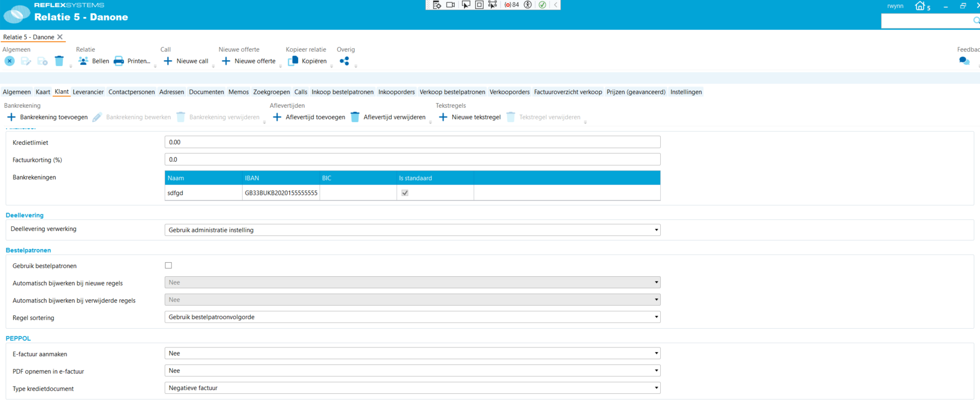The image size is (980, 402).
Task: Expand the Type kredietdocument dropdown
Action: point(412,388)
